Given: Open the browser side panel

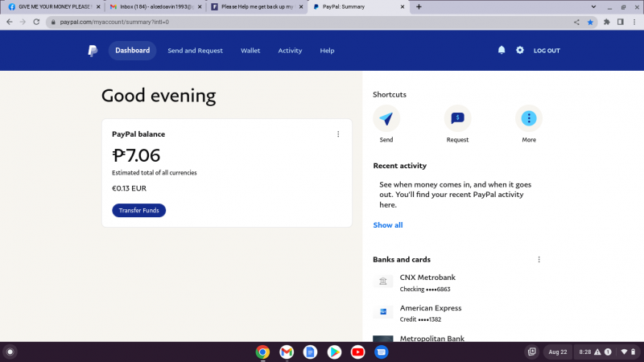Looking at the screenshot, I should click(x=621, y=23).
